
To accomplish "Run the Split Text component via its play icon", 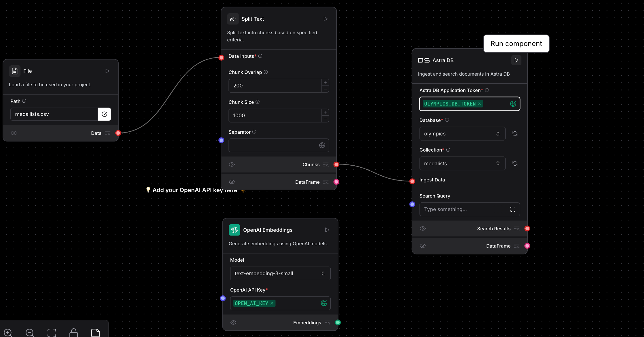I will point(325,19).
